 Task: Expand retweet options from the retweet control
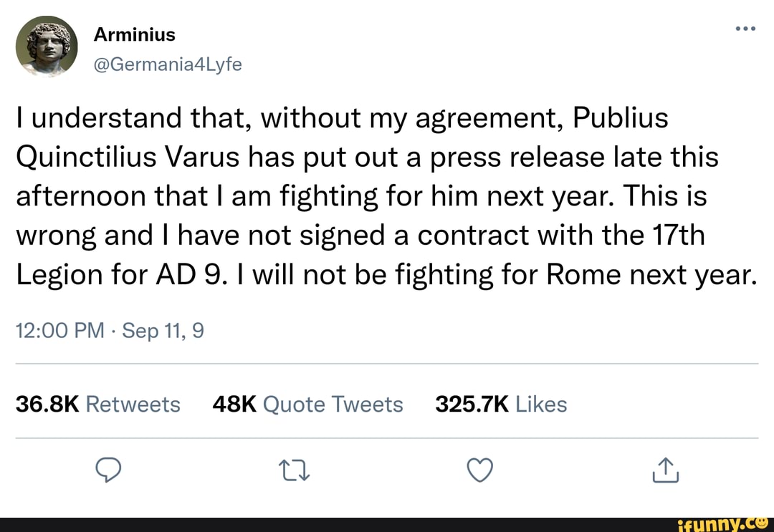[x=295, y=470]
